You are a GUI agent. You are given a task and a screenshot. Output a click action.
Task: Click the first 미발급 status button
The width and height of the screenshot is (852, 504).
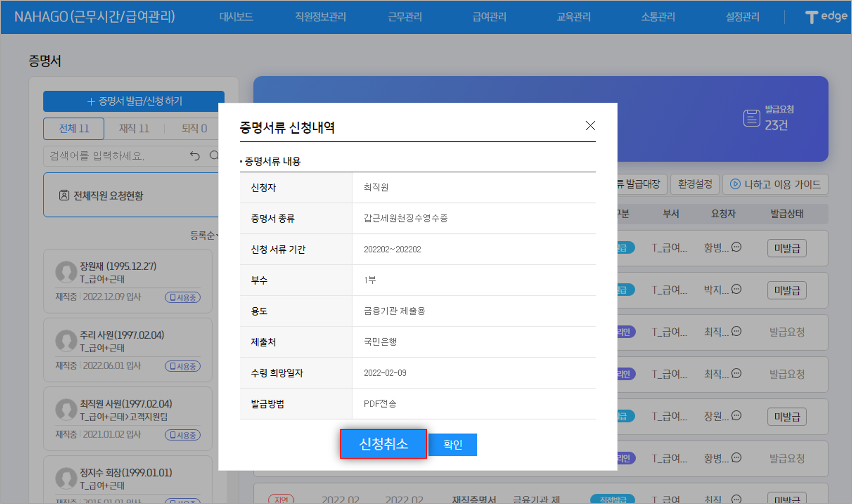tap(786, 248)
